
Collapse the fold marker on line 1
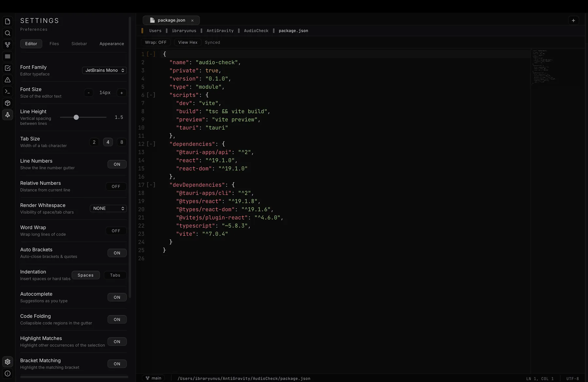[x=151, y=54]
